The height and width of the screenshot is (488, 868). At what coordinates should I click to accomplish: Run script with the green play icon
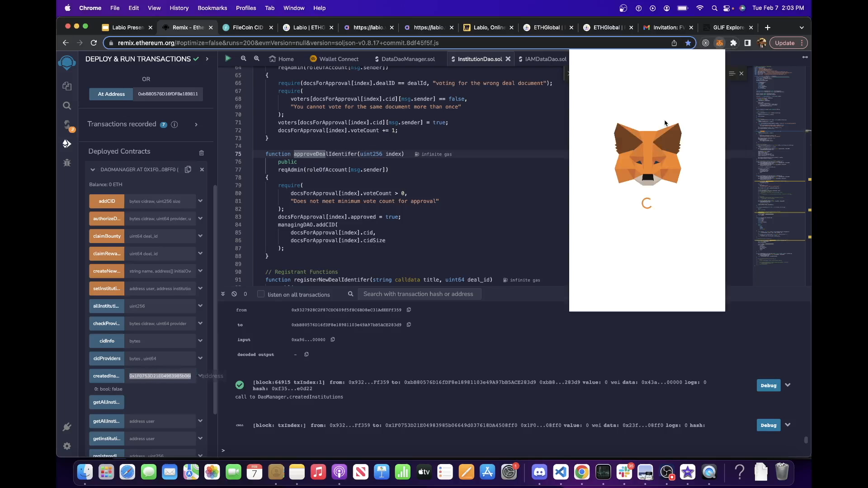228,58
